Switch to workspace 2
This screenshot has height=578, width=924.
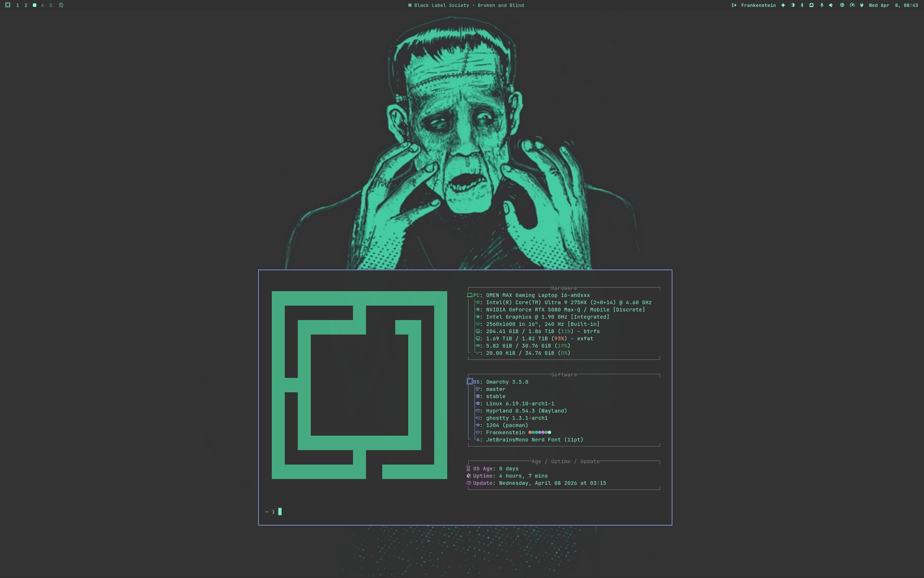pos(26,5)
